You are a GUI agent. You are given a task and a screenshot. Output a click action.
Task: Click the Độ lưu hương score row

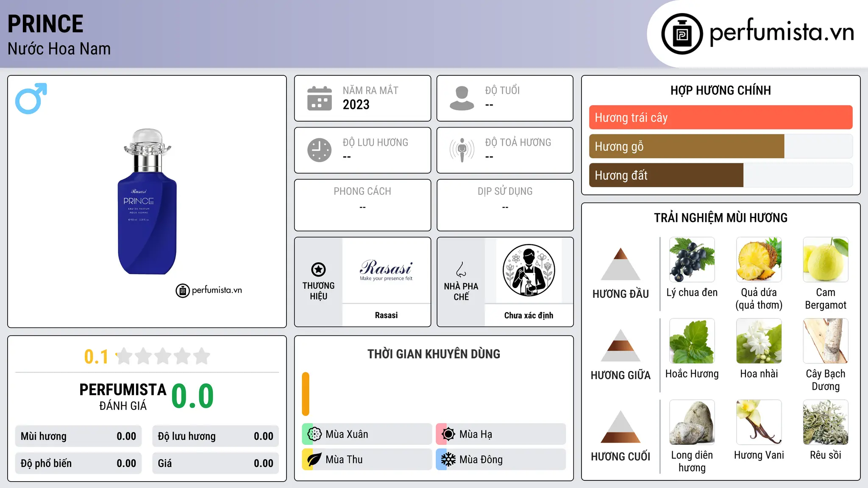click(x=215, y=436)
